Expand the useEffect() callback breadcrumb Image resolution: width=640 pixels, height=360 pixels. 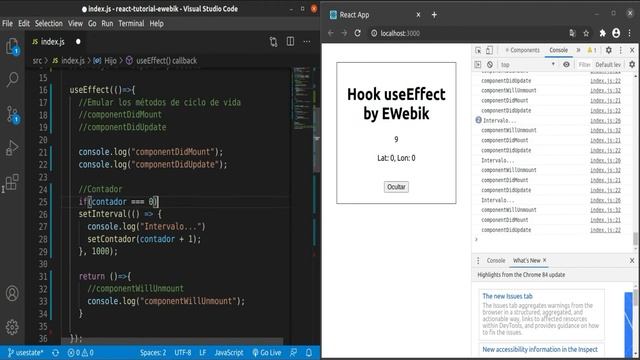pos(162,61)
